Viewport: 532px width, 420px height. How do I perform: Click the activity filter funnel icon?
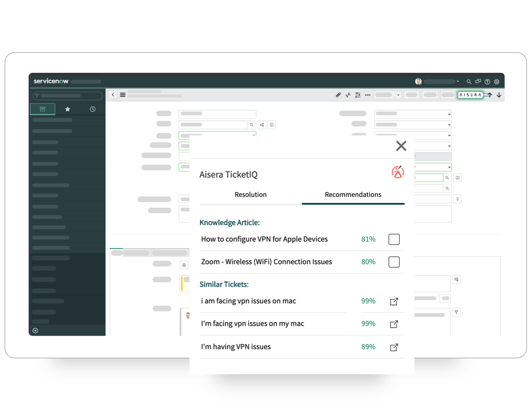(x=457, y=312)
